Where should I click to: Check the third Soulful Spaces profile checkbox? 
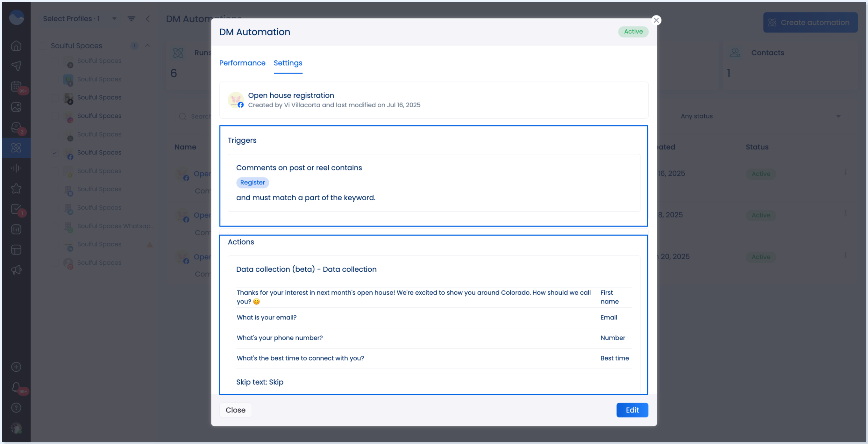point(54,97)
